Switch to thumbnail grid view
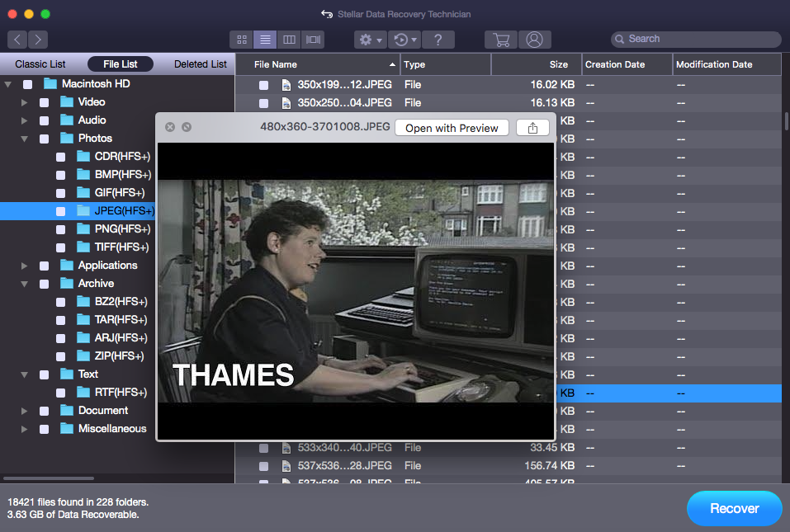 [242, 40]
